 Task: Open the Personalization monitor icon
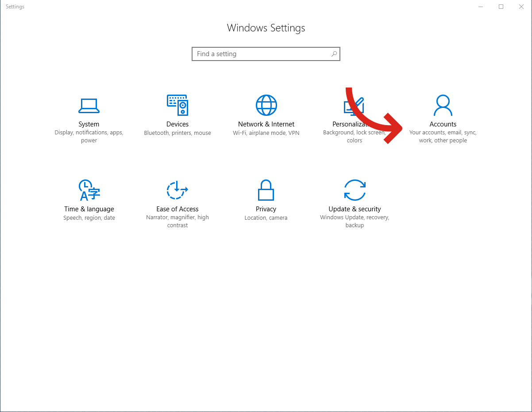(x=354, y=106)
